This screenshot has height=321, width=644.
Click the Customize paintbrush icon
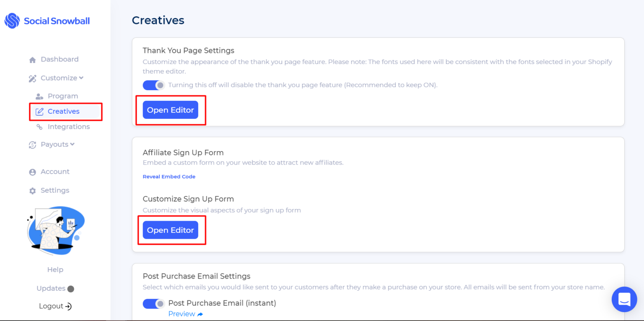point(32,78)
